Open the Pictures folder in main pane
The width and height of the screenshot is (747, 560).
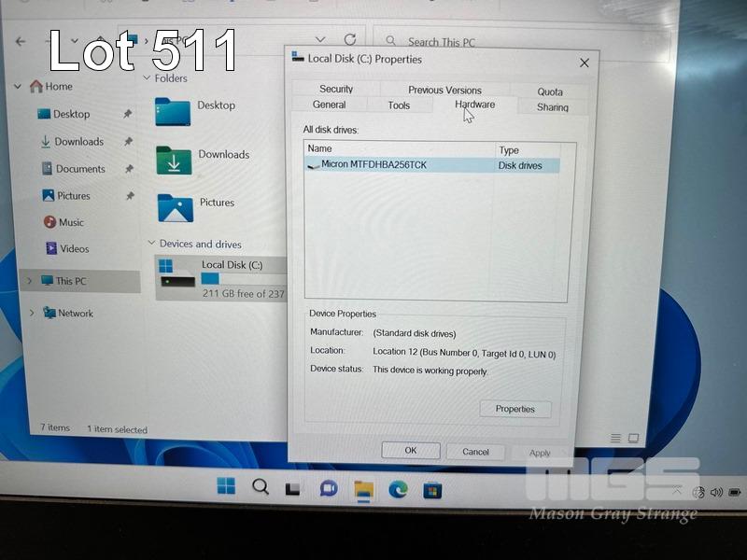pyautogui.click(x=175, y=207)
